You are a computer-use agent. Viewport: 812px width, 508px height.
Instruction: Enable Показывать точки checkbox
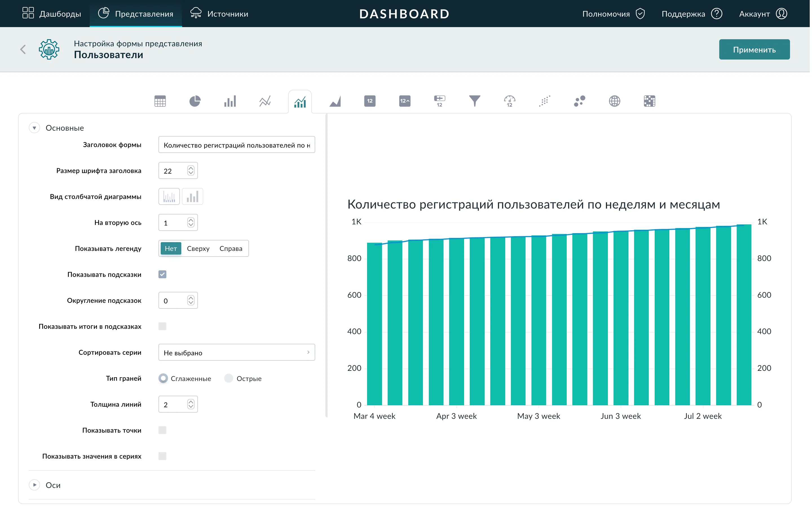[162, 430]
